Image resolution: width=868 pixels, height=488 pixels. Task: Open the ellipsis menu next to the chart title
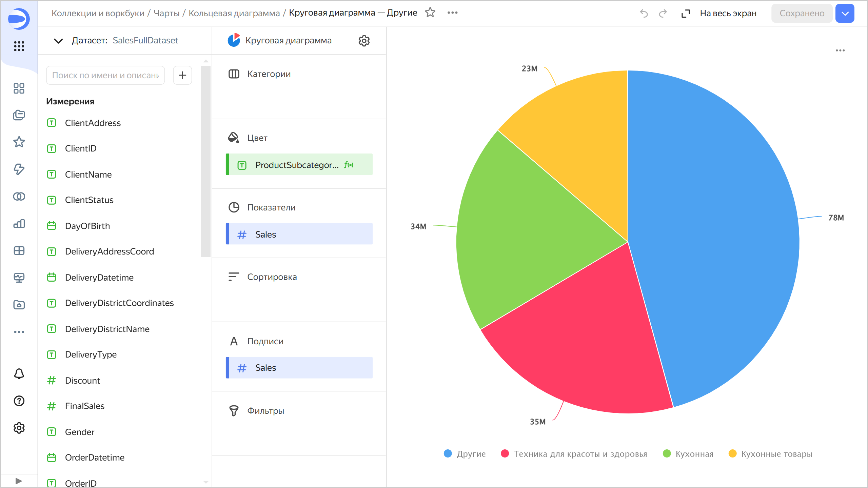tap(452, 13)
